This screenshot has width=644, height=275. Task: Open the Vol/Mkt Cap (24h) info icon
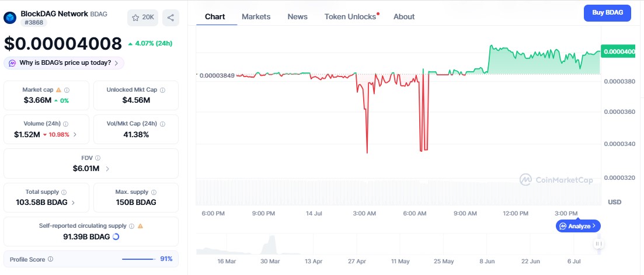click(x=162, y=124)
